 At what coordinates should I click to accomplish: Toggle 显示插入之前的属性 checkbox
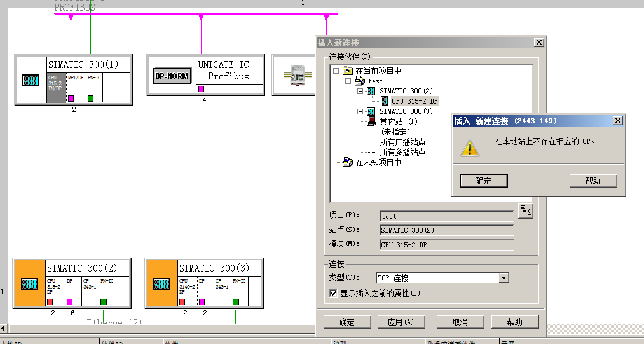(333, 293)
